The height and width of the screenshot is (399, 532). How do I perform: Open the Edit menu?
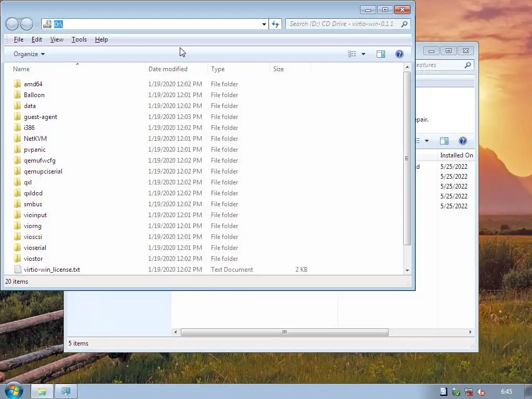[x=37, y=39]
